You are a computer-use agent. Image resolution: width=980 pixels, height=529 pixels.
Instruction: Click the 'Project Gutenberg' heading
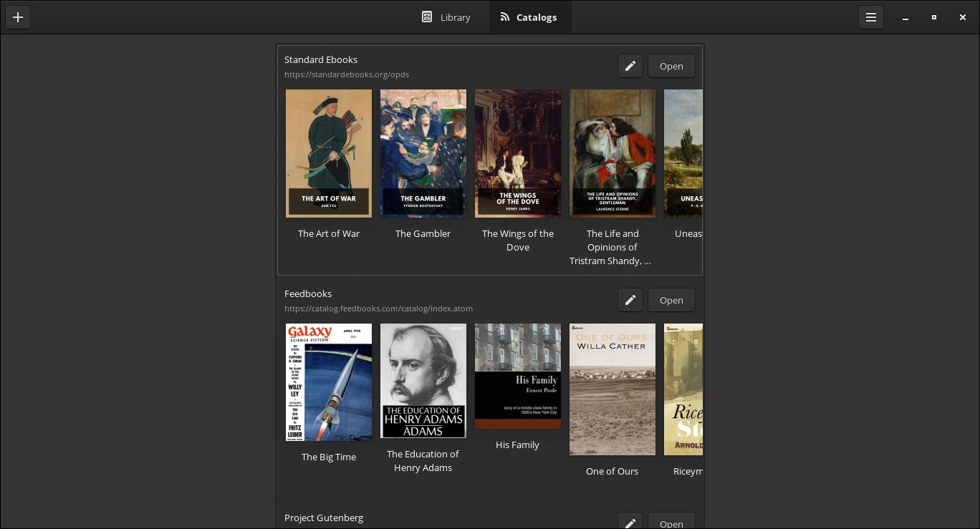click(324, 518)
